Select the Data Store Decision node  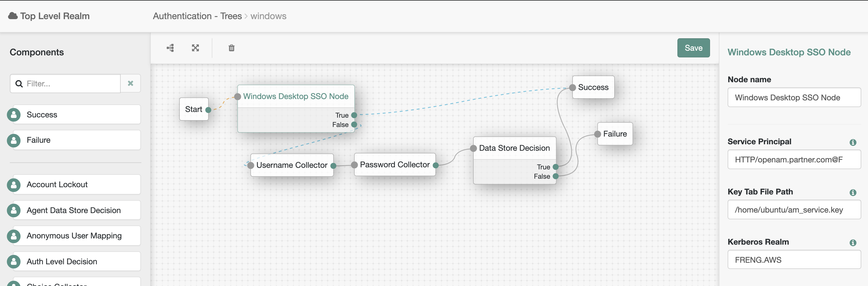[514, 148]
